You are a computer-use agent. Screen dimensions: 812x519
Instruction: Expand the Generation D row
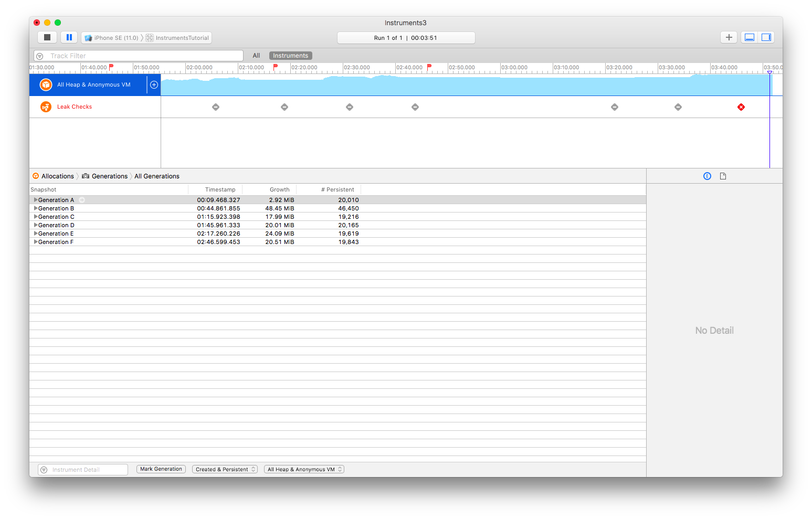(x=36, y=225)
